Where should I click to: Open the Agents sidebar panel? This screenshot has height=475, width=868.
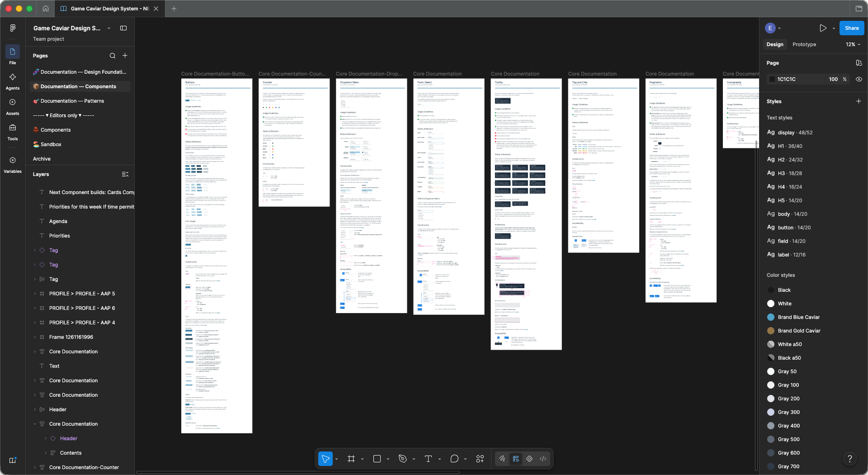(13, 81)
